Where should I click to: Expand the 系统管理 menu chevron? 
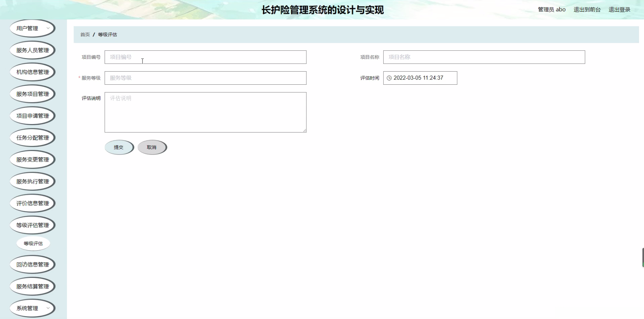[48, 308]
